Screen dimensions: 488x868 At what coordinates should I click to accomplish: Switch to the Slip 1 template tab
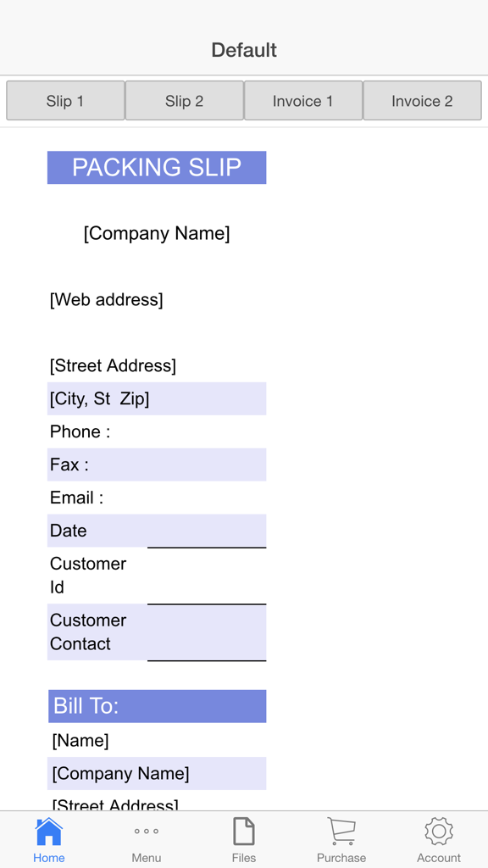click(x=65, y=100)
